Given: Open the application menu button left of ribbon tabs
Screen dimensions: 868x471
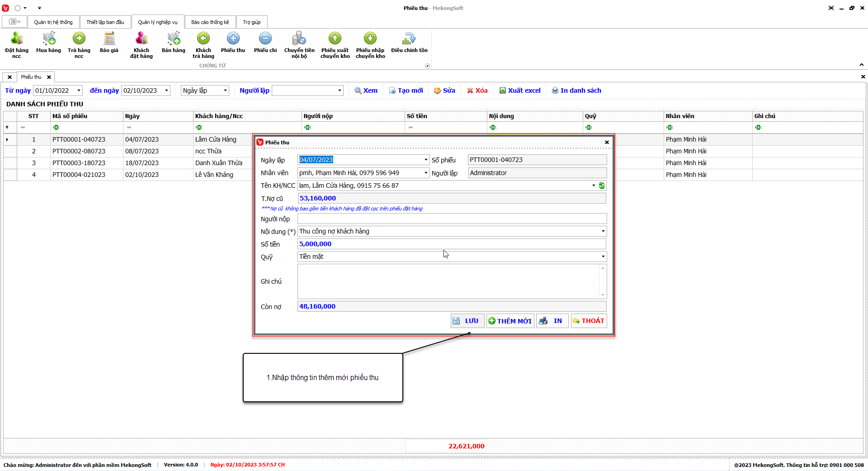Looking at the screenshot, I should (x=15, y=22).
